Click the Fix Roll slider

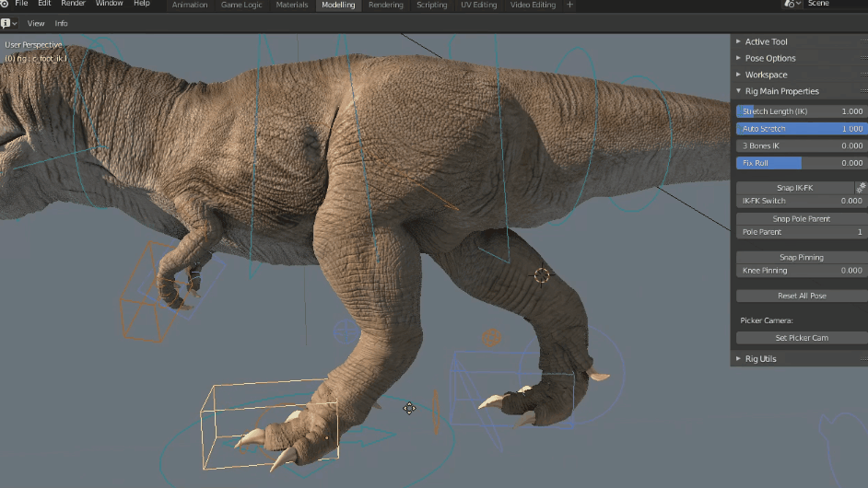click(x=801, y=163)
